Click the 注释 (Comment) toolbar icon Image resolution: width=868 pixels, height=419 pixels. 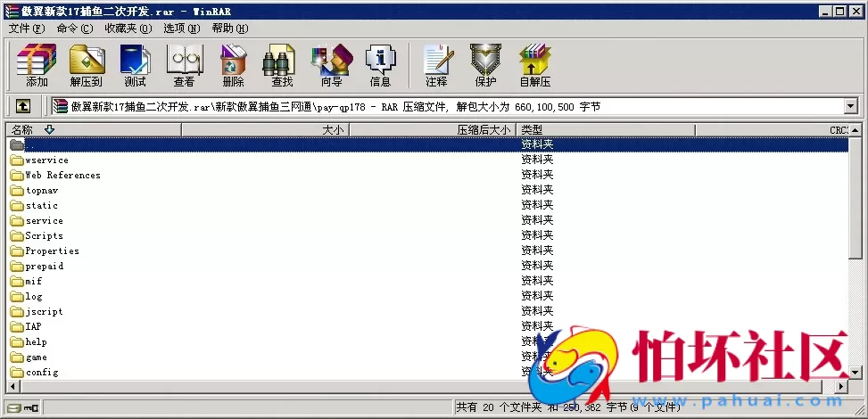436,65
